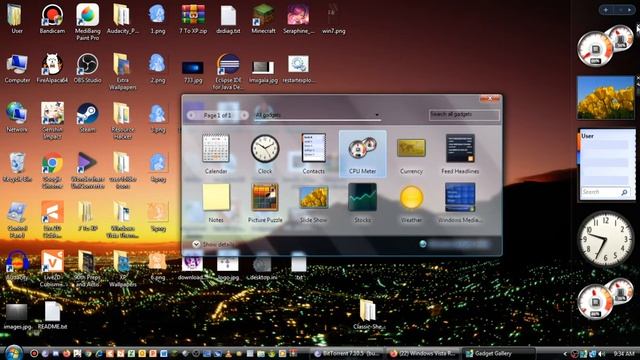Click the volume speaker tray icon
Image resolution: width=640 pixels, height=360 pixels.
(602, 354)
